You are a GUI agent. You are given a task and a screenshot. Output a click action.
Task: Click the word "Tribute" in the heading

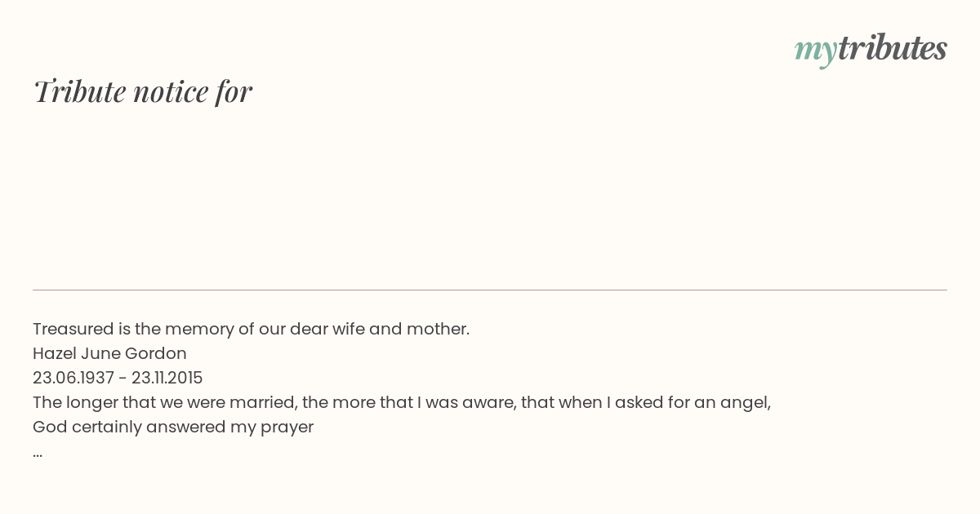(79, 91)
